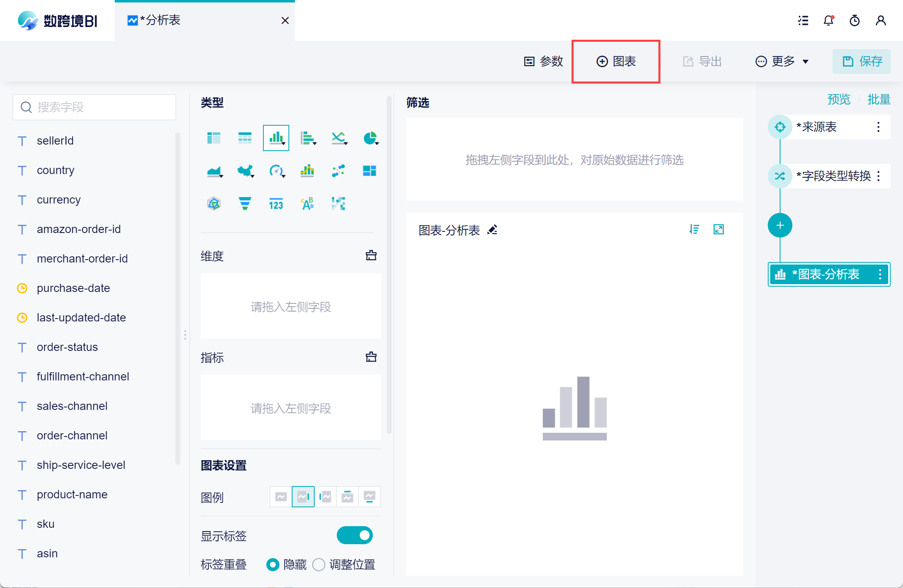Click the 保存 save button
Screen dimensions: 903x588
(862, 61)
